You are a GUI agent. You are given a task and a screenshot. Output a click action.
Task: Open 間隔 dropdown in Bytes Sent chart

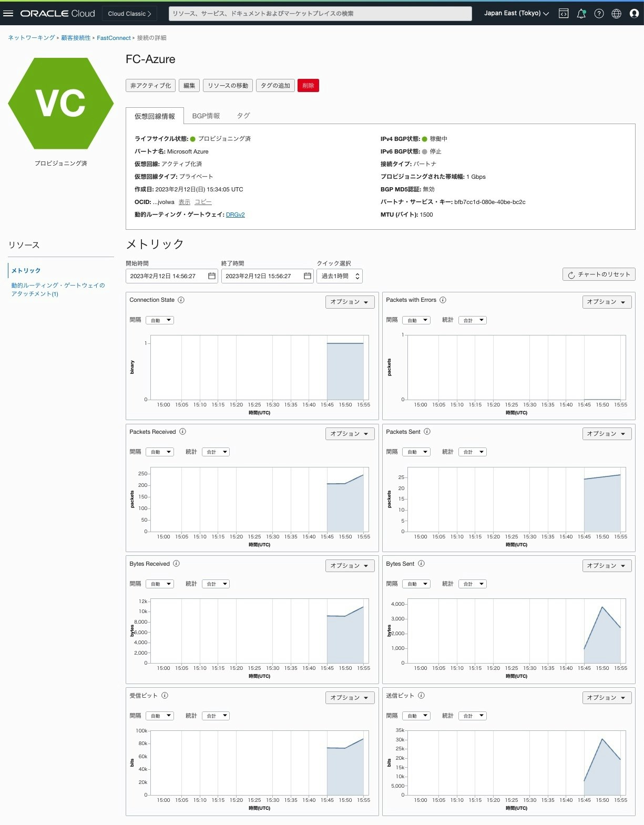point(416,584)
